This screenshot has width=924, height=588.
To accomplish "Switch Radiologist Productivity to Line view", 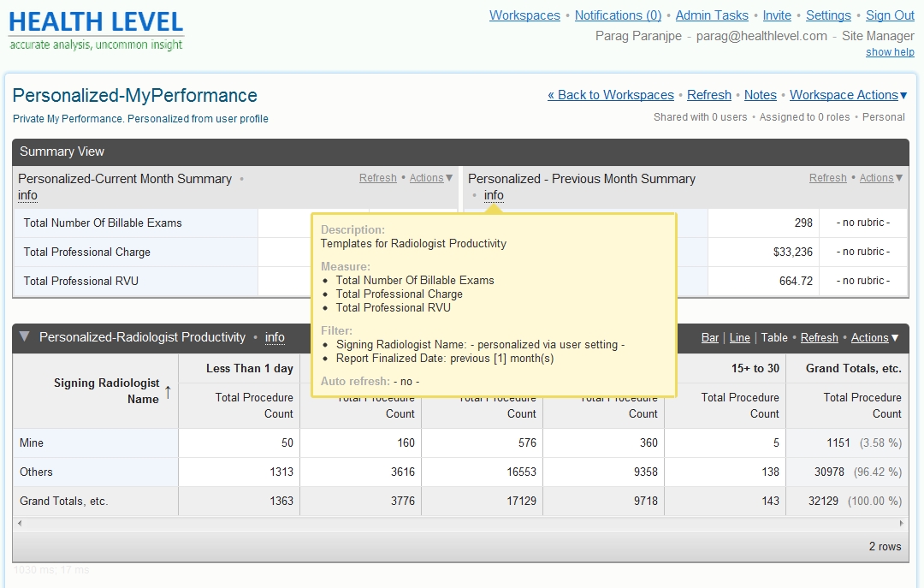I will click(x=739, y=338).
